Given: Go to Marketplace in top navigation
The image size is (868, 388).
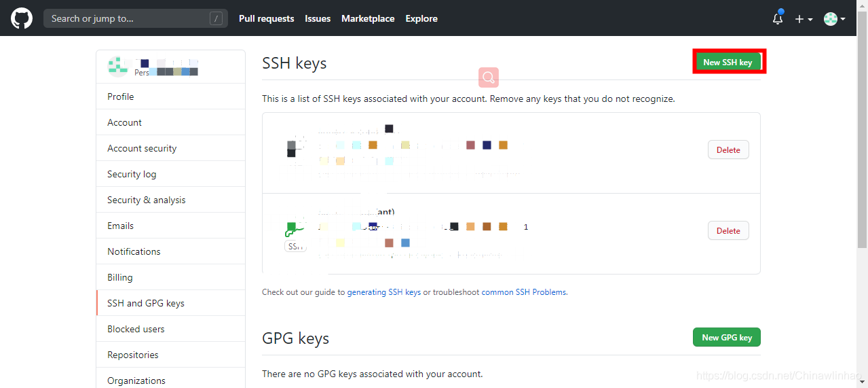Looking at the screenshot, I should point(368,18).
